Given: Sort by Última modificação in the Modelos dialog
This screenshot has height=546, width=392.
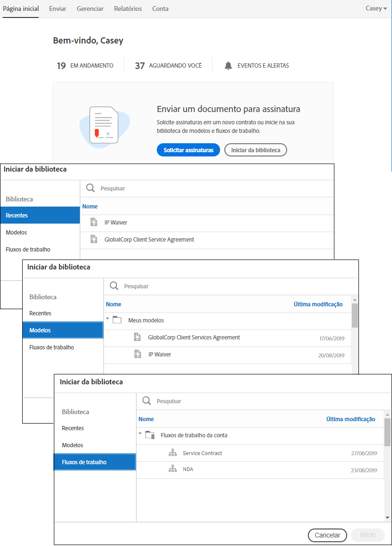Looking at the screenshot, I should coord(318,304).
